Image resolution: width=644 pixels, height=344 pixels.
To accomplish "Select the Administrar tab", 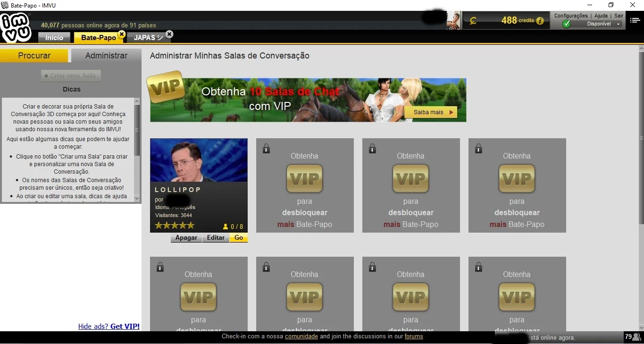I will tap(106, 56).
